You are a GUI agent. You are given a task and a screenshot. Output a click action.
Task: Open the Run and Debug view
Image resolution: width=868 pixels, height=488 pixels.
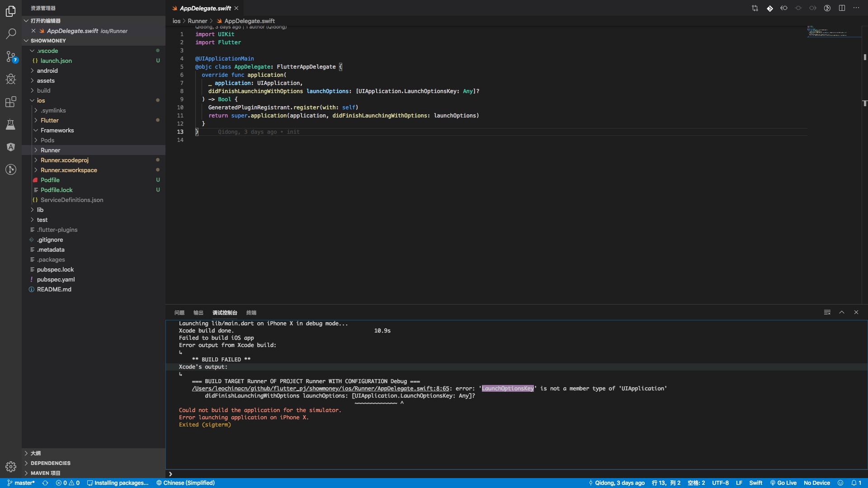11,79
